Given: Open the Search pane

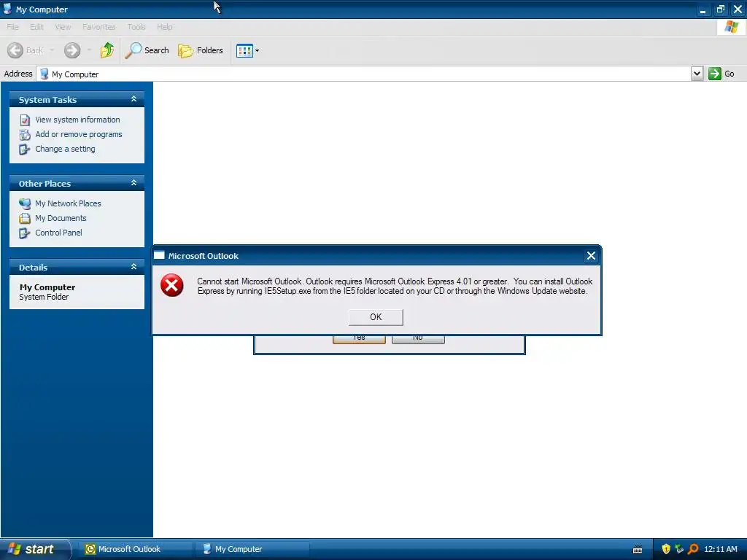Looking at the screenshot, I should (x=147, y=50).
